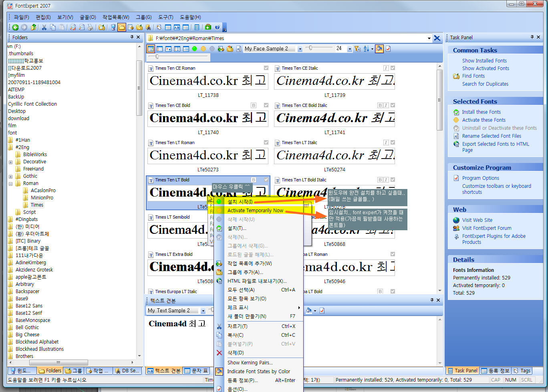Toggle the checkbox on Times Ten CE Roman
Image resolution: width=548 pixels, height=392 pixels.
tap(266, 68)
